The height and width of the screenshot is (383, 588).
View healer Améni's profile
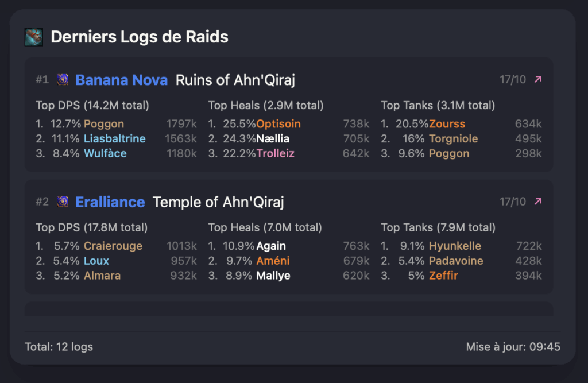(x=273, y=261)
